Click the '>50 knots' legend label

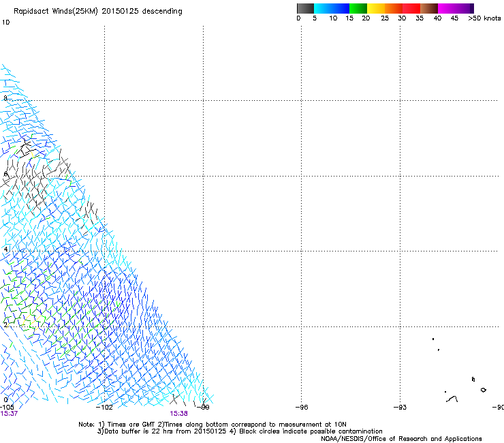[x=484, y=18]
